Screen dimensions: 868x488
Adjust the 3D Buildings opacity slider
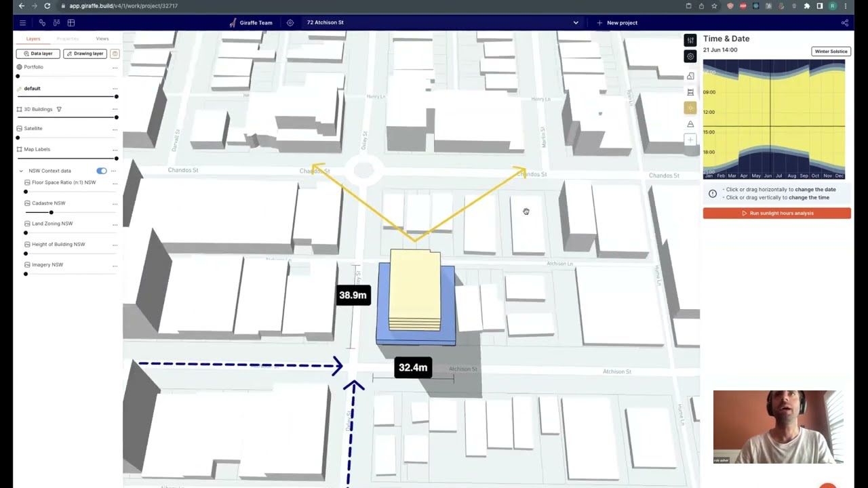pos(67,117)
